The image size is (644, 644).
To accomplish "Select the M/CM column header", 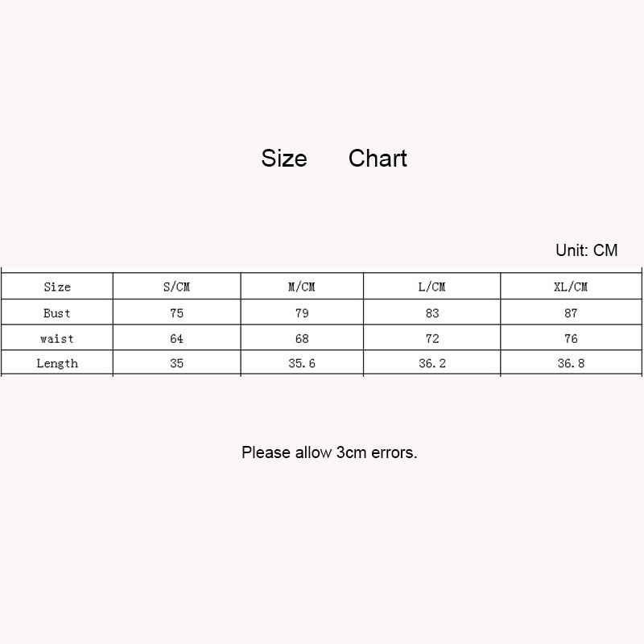I will 301,287.
